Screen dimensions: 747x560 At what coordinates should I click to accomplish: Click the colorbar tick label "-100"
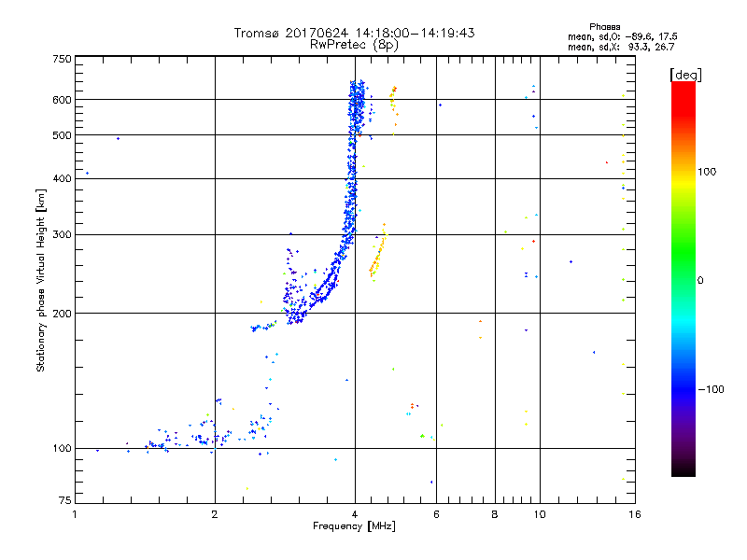712,389
